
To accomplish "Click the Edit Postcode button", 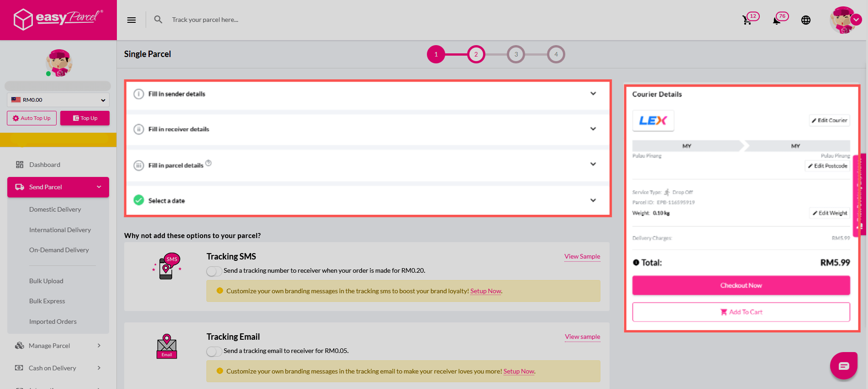I will (827, 166).
